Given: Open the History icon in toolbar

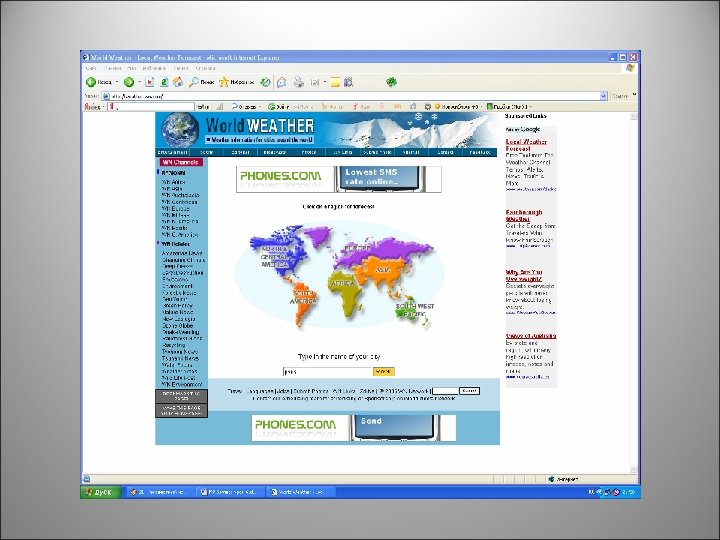Looking at the screenshot, I should 265,82.
